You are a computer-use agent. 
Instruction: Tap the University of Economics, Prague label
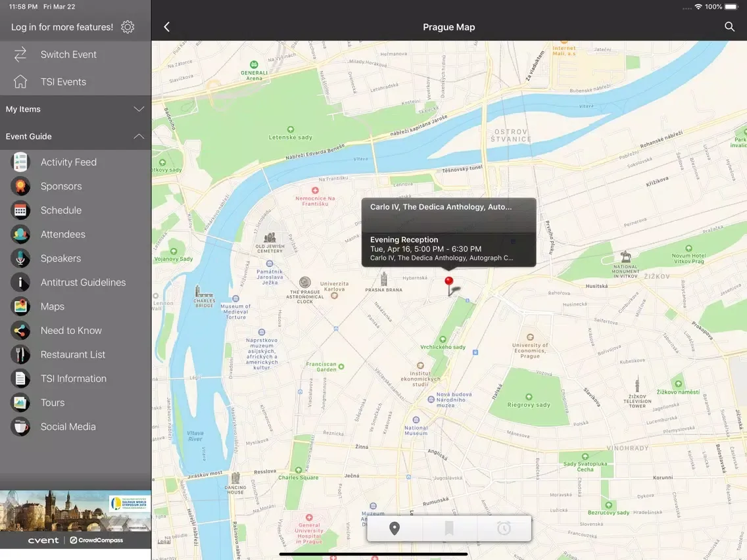coord(530,350)
